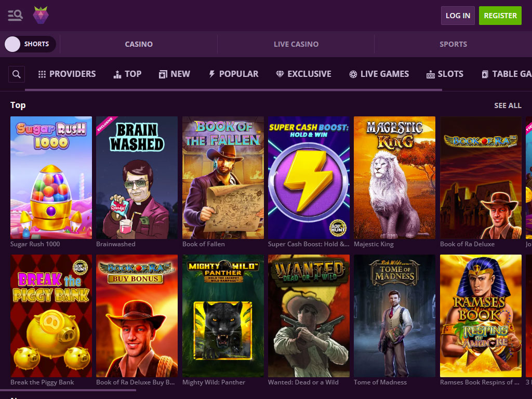Image resolution: width=532 pixels, height=399 pixels.
Task: Switch to the Sports tab
Action: tap(453, 44)
